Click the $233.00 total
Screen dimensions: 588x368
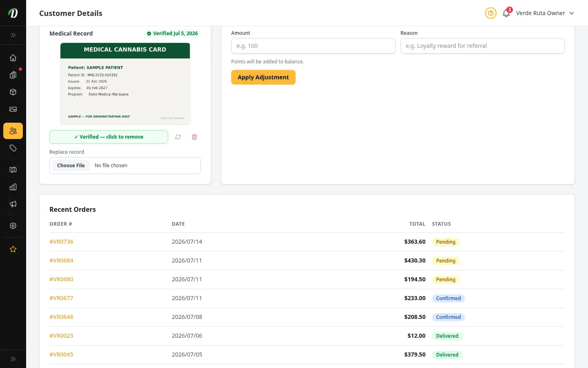point(415,298)
